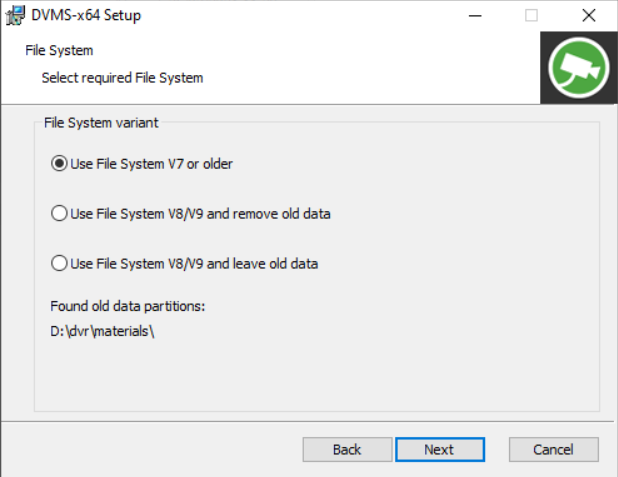Choose V8/V9 and remove old data option
618x477 pixels.
click(58, 214)
